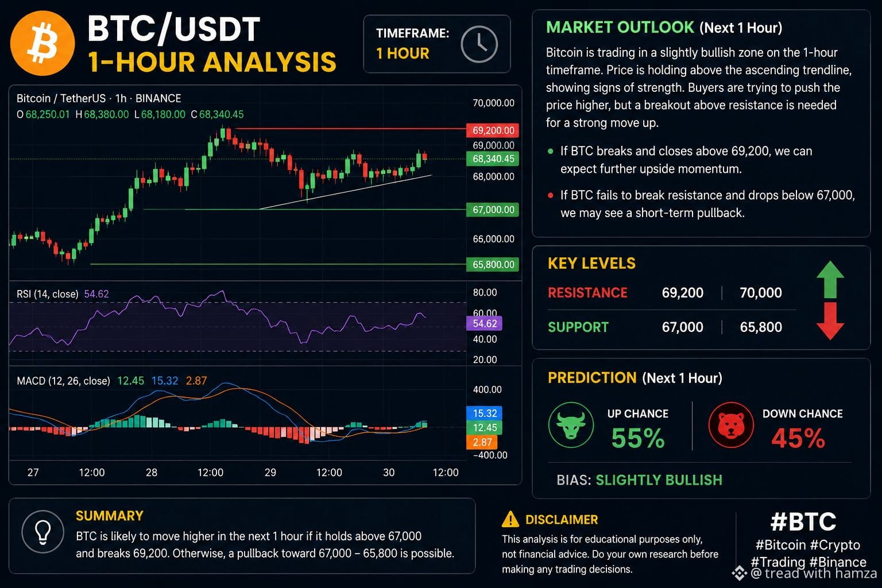Click the Close value 68,340.45 in header
882x588 pixels.
(221, 114)
